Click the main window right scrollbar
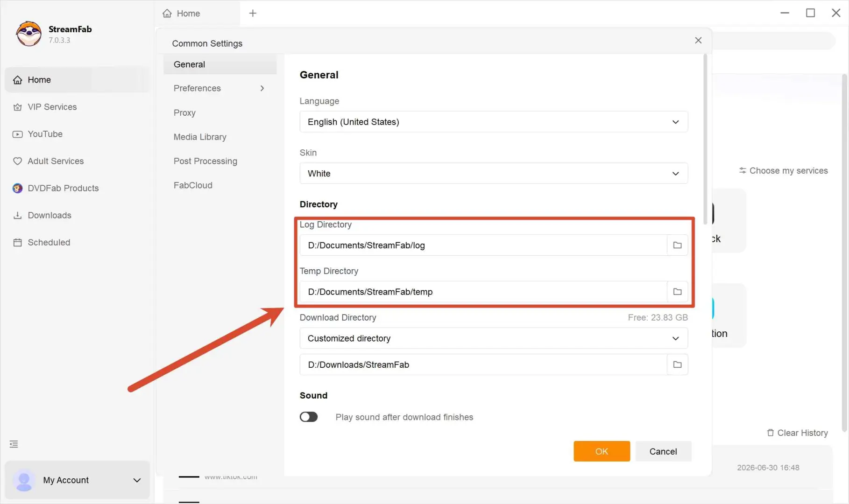Image resolution: width=849 pixels, height=504 pixels. (x=845, y=252)
